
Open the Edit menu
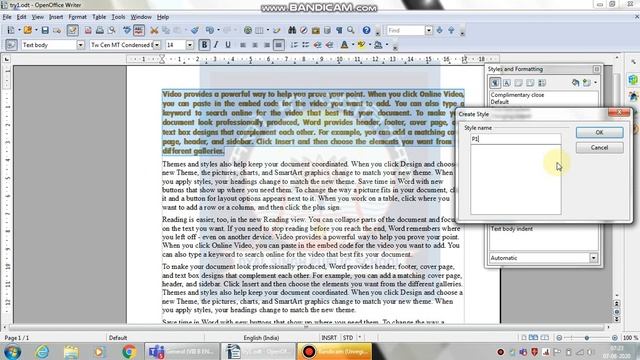click(22, 17)
